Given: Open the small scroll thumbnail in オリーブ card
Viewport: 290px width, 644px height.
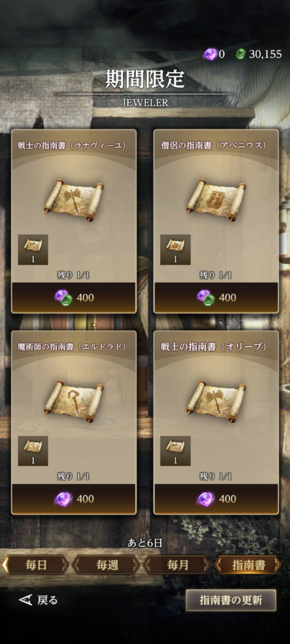Looking at the screenshot, I should pos(175,451).
